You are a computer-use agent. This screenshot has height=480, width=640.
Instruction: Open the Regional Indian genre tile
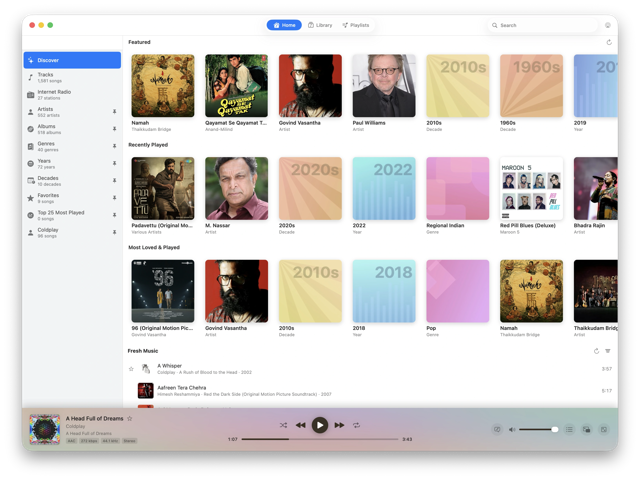click(x=458, y=189)
